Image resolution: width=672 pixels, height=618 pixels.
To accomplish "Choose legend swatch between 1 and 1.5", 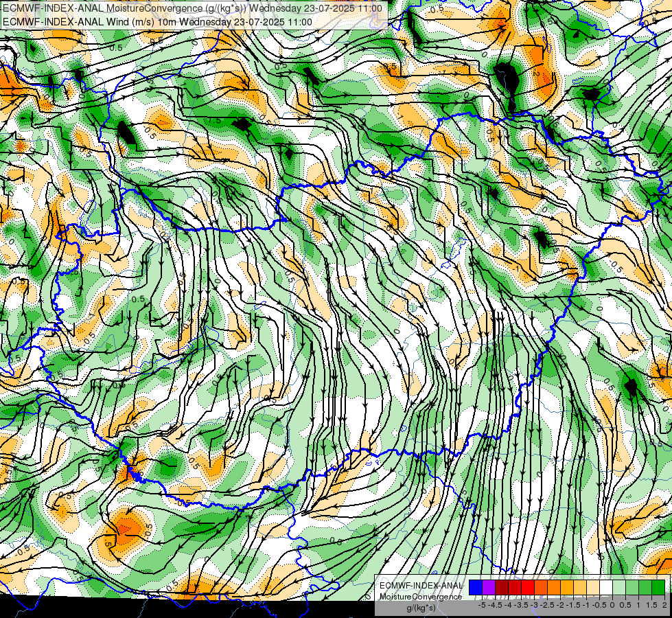I will coord(645,588).
